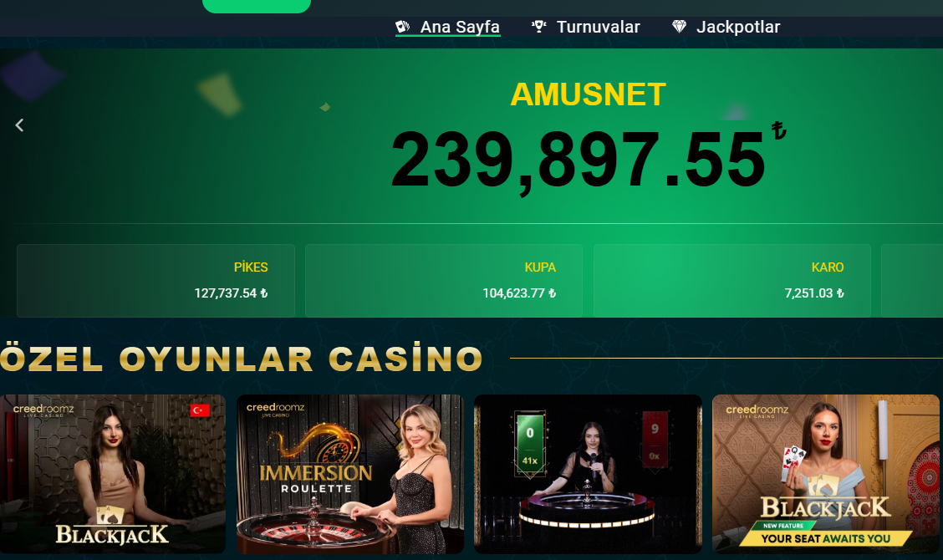
Task: Select the KUPA jackpot card
Action: [x=444, y=280]
